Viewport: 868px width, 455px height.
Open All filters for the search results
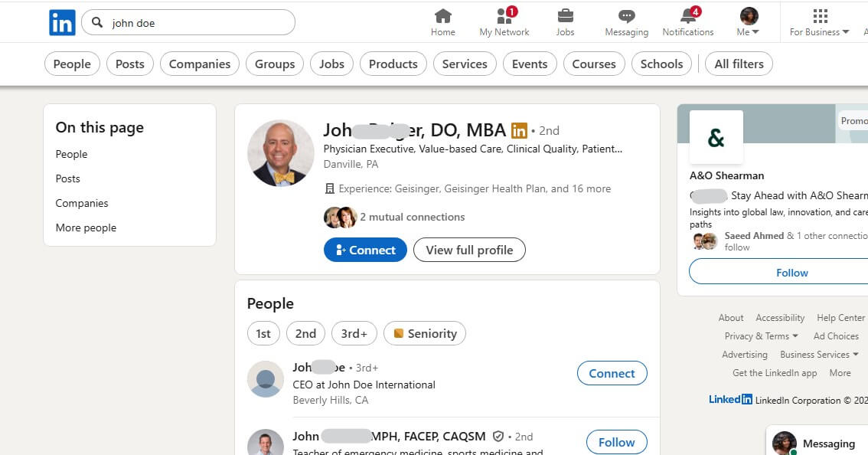[x=738, y=64]
